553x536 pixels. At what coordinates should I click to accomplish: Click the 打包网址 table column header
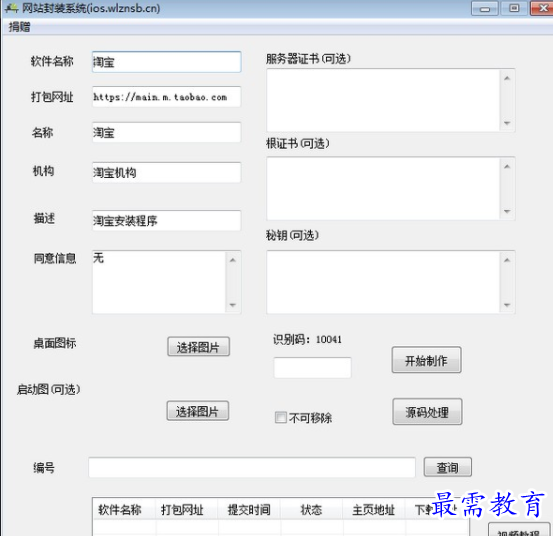click(187, 509)
